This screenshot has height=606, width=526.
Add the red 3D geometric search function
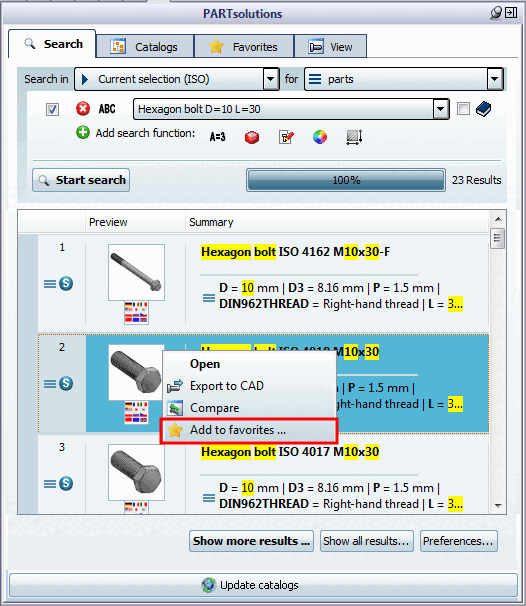(252, 137)
